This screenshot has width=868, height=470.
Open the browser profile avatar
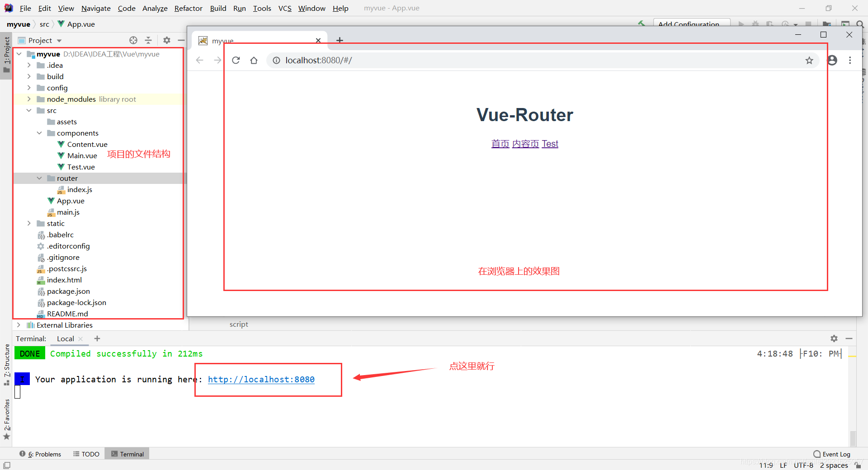point(832,60)
